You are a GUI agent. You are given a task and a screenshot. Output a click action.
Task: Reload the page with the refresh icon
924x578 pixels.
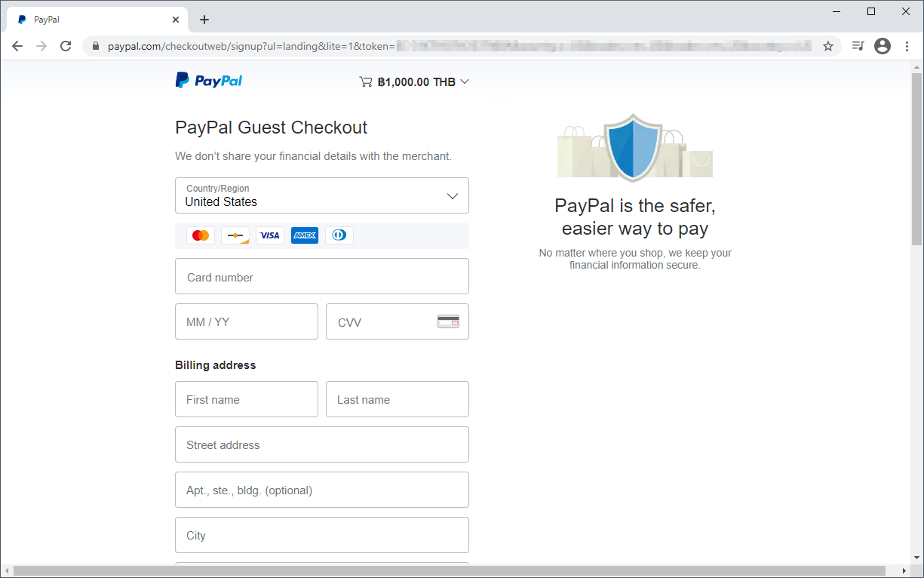[66, 46]
